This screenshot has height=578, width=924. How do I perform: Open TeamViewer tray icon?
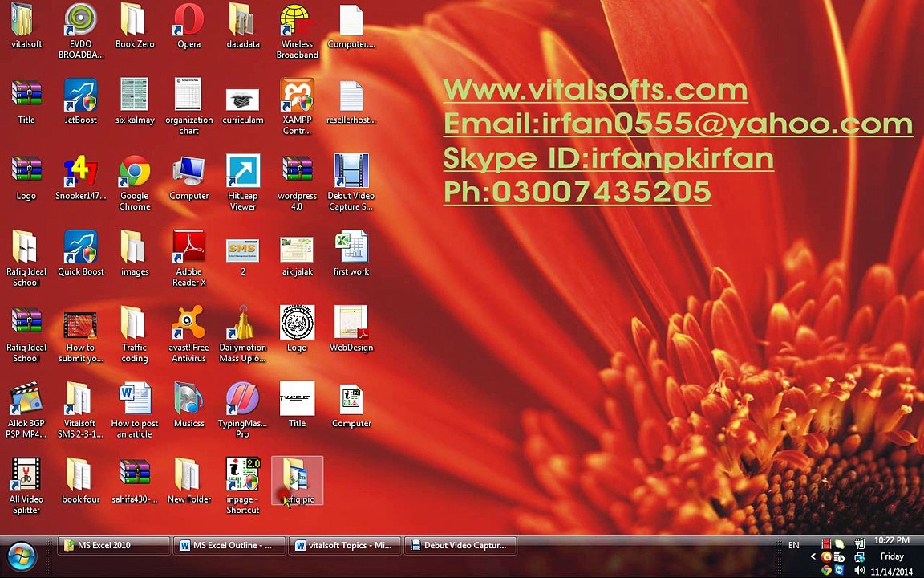pyautogui.click(x=839, y=570)
